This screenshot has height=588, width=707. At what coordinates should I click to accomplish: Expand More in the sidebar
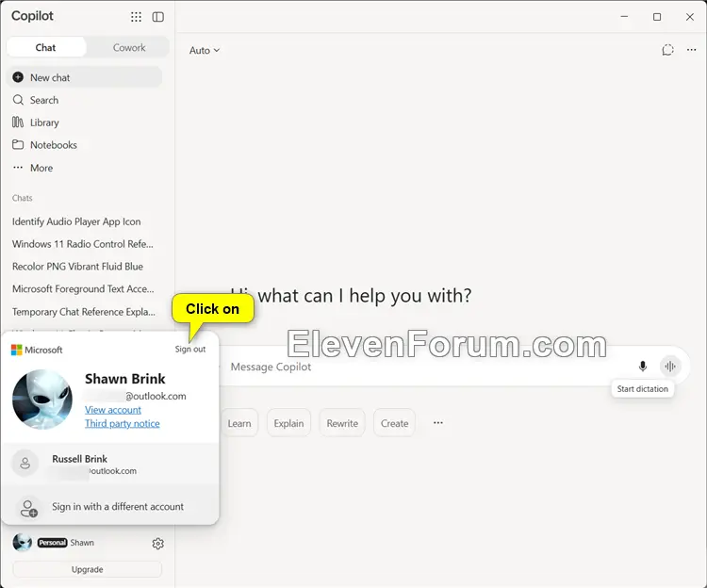click(x=84, y=168)
